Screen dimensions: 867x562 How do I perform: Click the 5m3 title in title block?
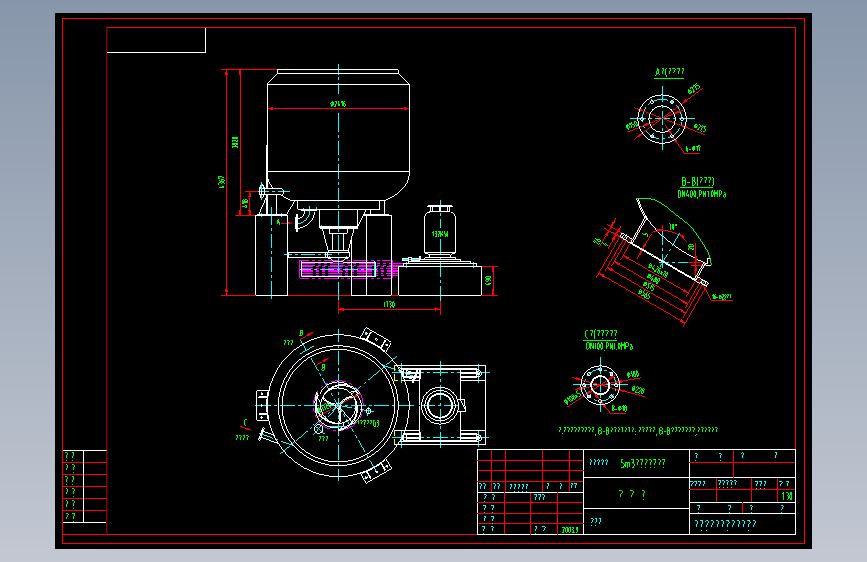(643, 464)
